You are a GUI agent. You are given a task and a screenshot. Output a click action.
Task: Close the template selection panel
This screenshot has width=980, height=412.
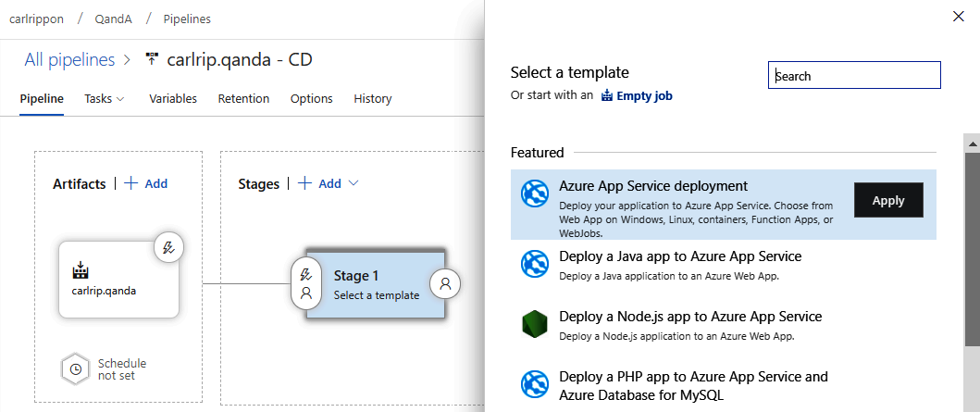pyautogui.click(x=958, y=16)
